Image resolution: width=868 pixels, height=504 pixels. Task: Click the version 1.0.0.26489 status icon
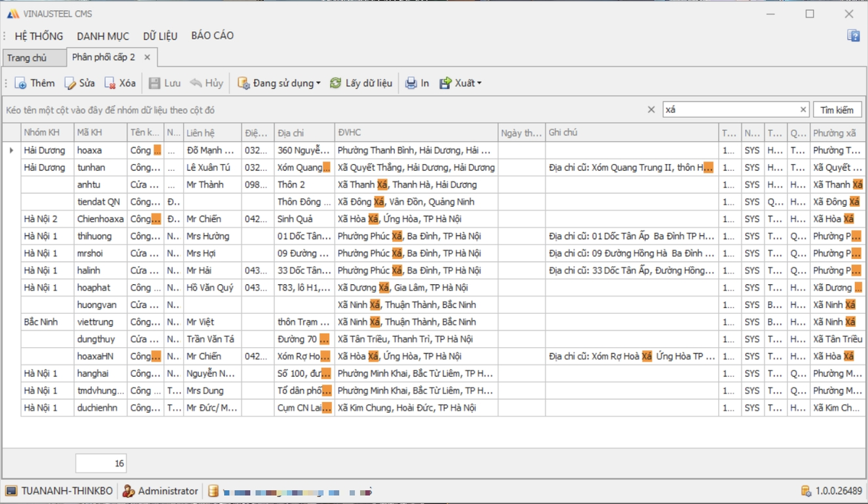806,491
